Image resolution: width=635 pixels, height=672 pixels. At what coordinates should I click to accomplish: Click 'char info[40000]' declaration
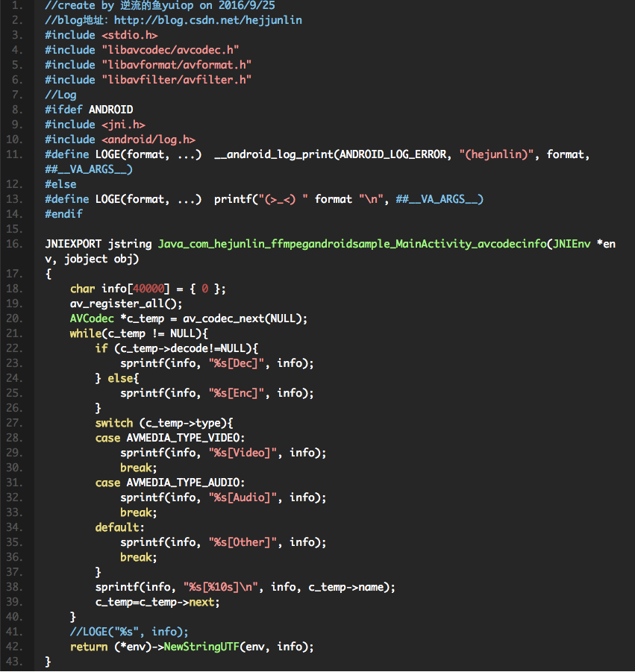pos(120,289)
